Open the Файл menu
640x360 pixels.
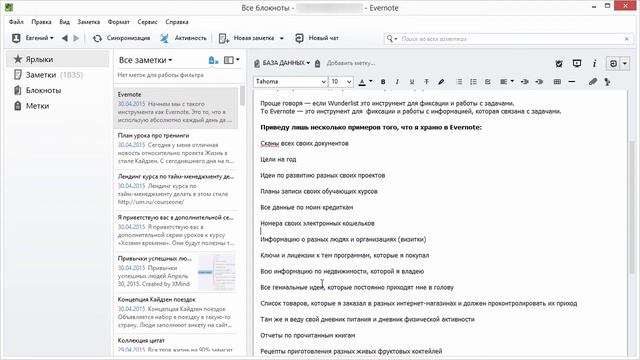click(16, 22)
